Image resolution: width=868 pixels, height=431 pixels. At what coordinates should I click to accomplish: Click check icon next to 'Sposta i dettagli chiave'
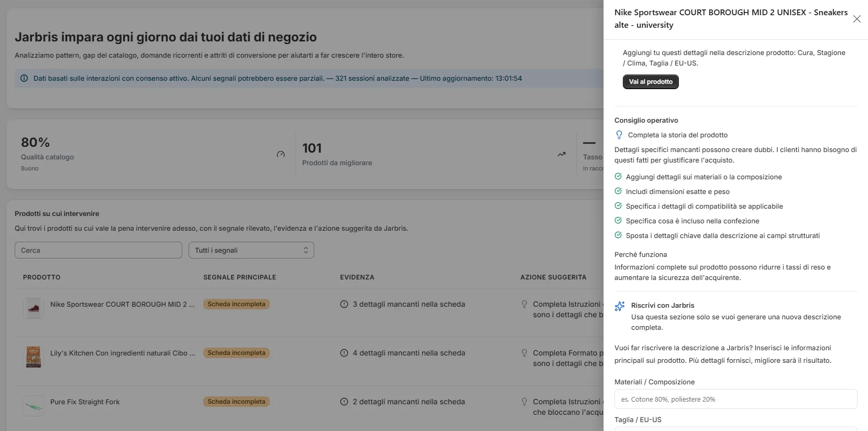[618, 235]
